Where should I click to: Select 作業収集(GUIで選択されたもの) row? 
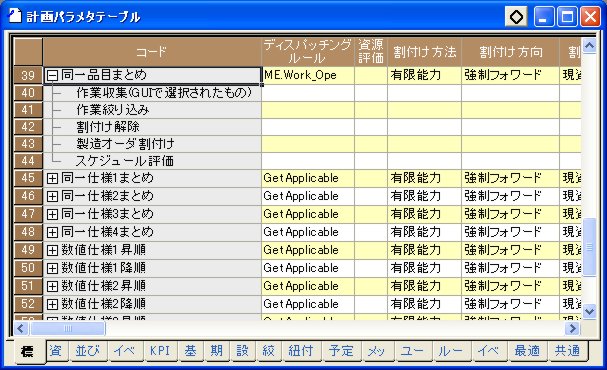152,92
